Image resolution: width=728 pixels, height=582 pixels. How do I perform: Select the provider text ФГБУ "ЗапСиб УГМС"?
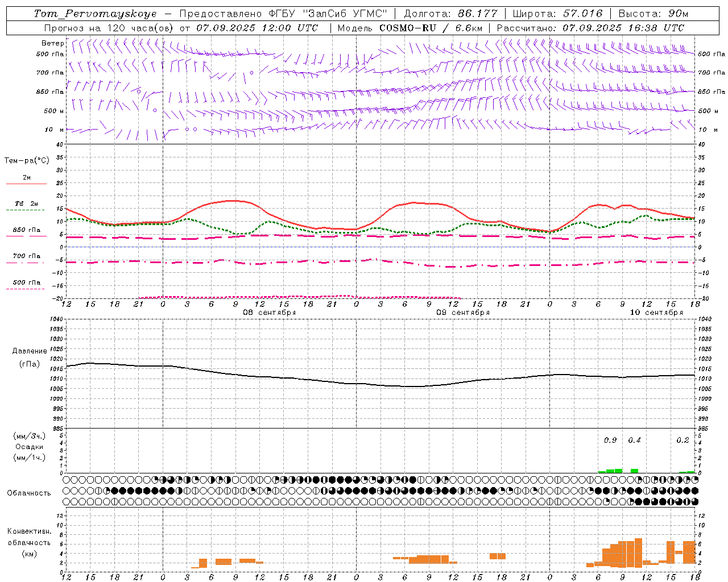point(327,14)
